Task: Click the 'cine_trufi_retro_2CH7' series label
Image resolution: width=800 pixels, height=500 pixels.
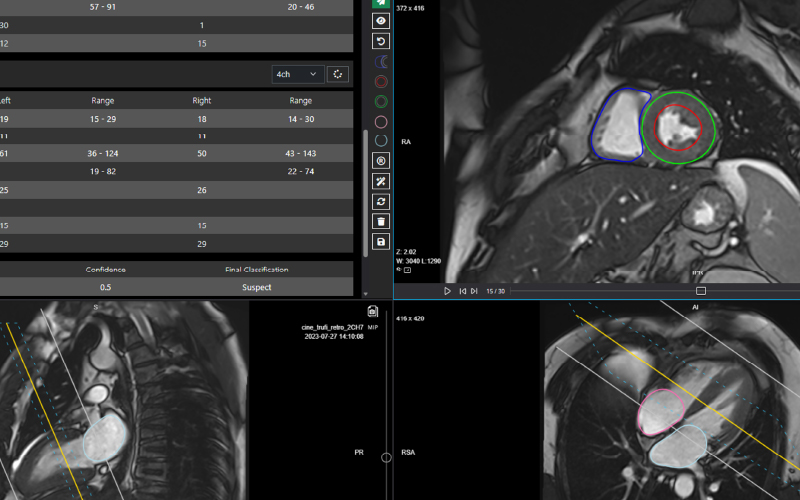Action: [x=332, y=327]
